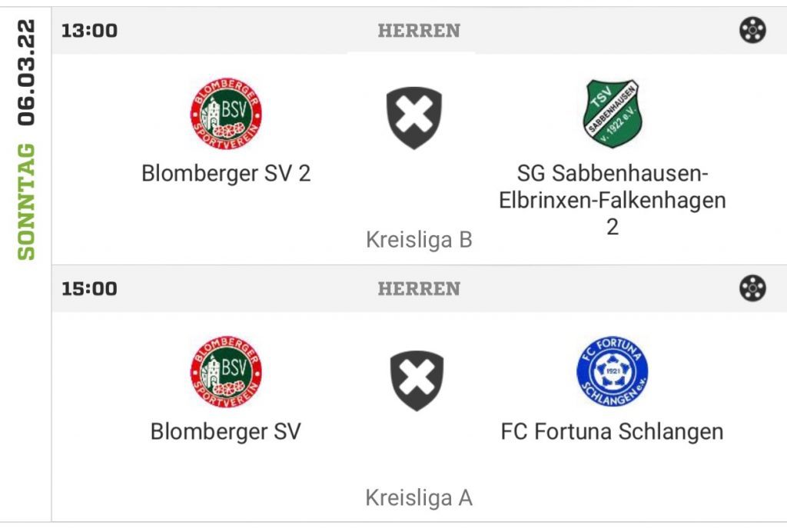Click the 15:00 kickoff time

tap(89, 288)
